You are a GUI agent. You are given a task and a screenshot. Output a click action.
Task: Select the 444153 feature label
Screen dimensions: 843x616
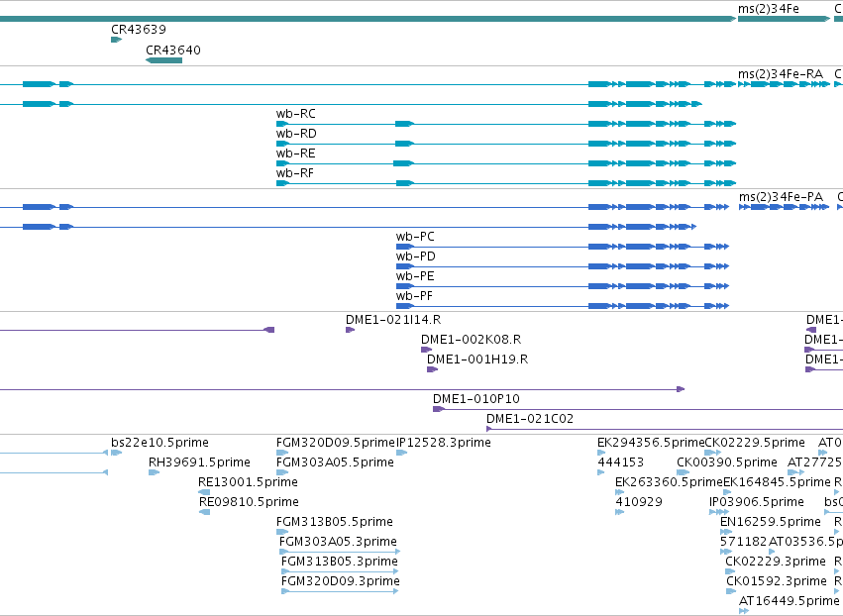tap(621, 462)
